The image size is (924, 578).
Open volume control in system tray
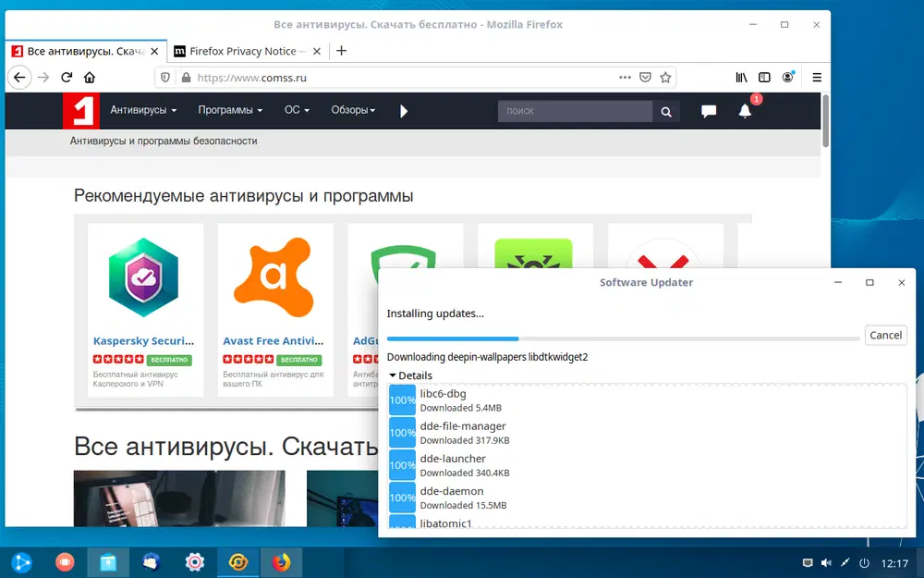coord(826,563)
